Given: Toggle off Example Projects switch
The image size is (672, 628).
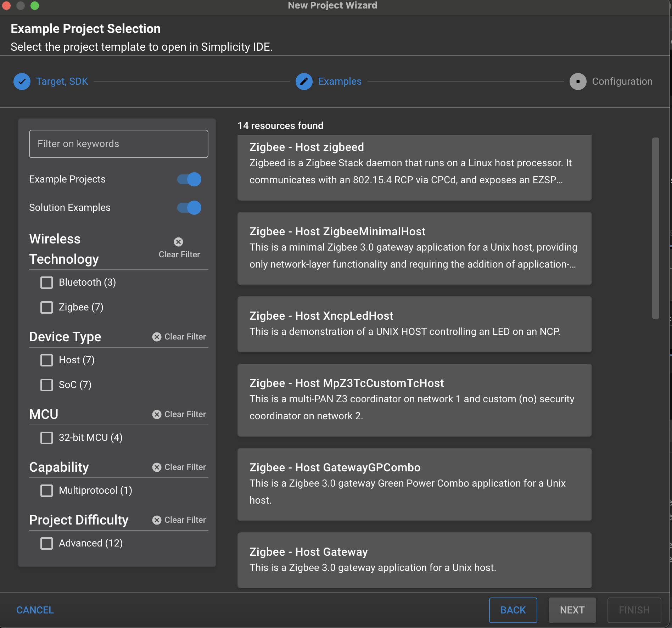Looking at the screenshot, I should point(189,179).
